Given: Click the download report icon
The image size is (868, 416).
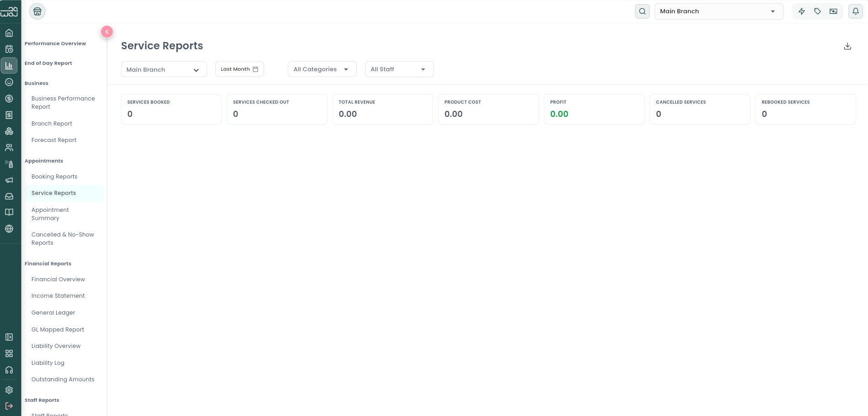Looking at the screenshot, I should click(847, 46).
